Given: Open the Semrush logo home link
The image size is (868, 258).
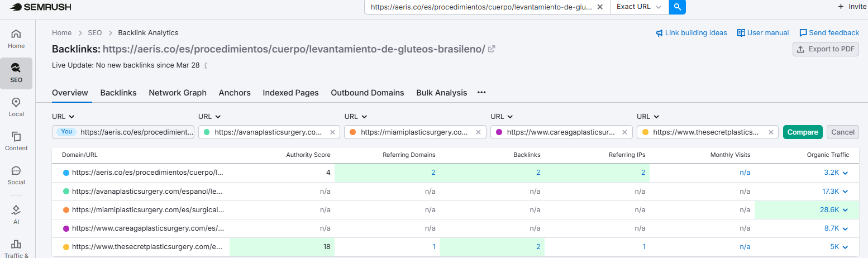Looking at the screenshot, I should point(40,7).
